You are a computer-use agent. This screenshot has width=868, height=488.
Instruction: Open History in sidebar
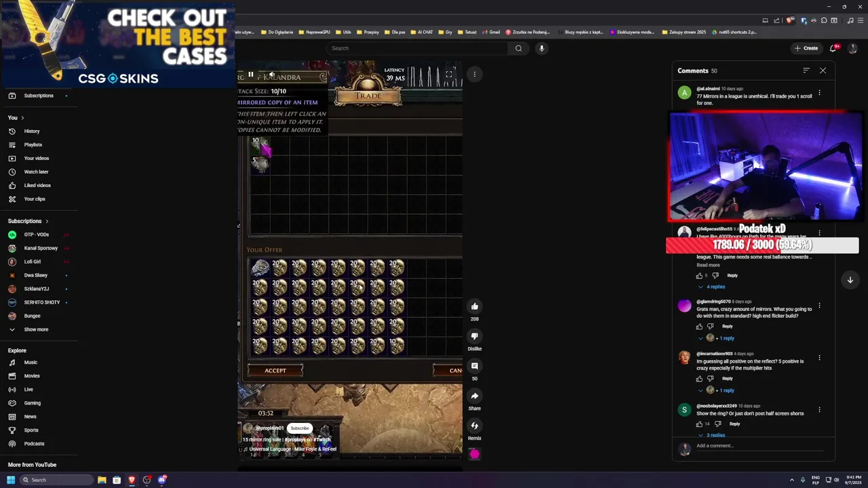(x=32, y=131)
